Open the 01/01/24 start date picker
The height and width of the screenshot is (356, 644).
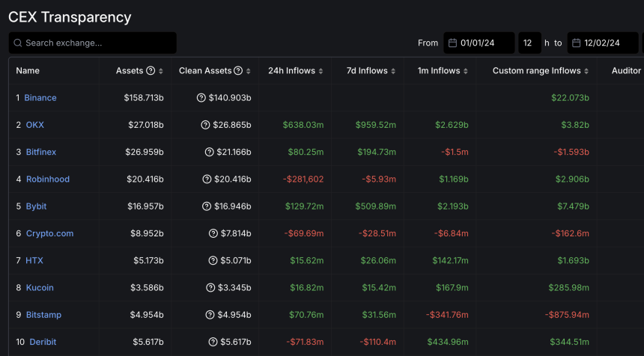(x=487, y=43)
